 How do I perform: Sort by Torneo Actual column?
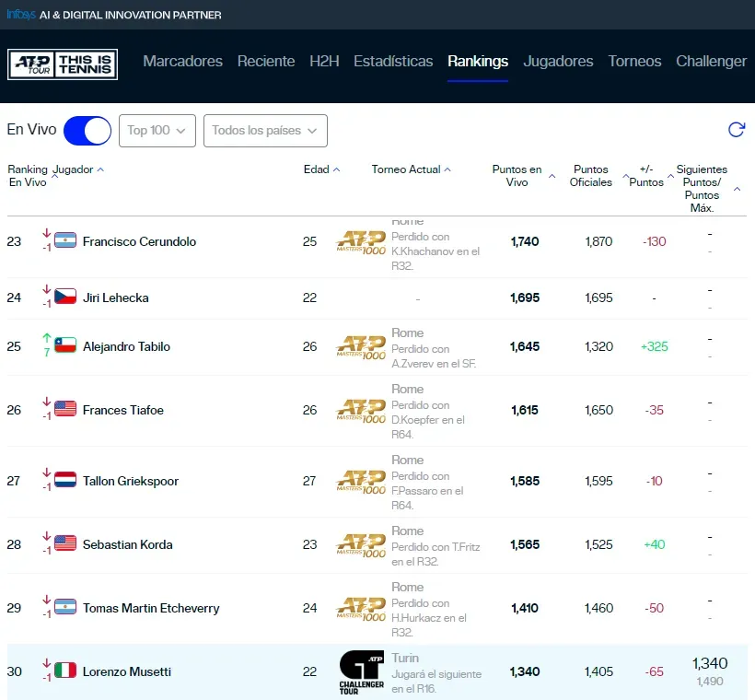411,169
